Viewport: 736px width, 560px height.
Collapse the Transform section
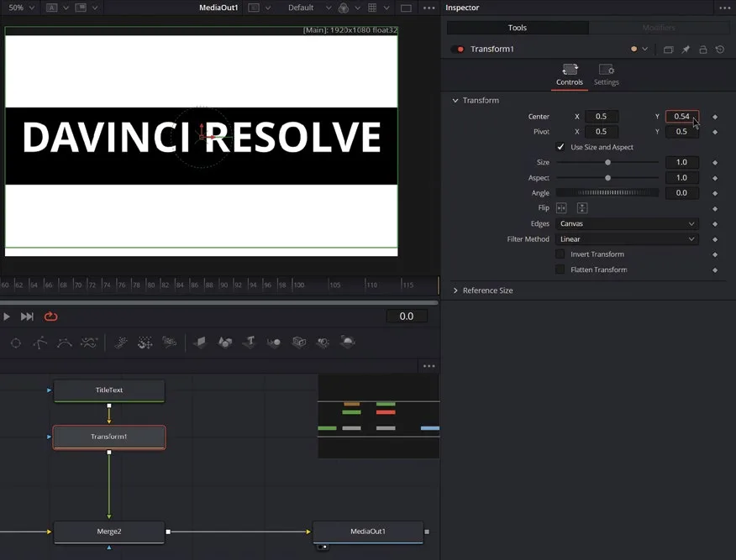(455, 101)
